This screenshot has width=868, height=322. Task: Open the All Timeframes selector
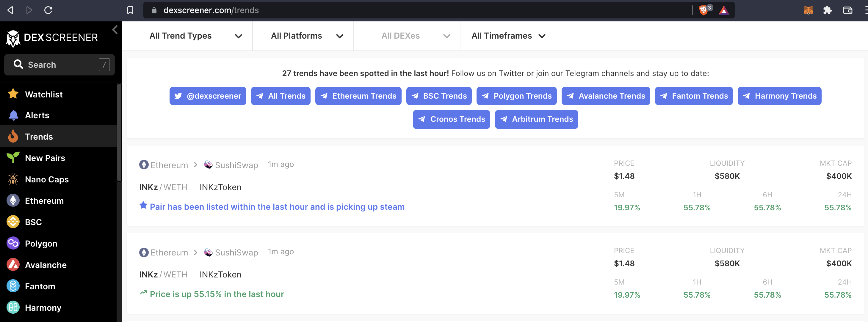click(508, 36)
